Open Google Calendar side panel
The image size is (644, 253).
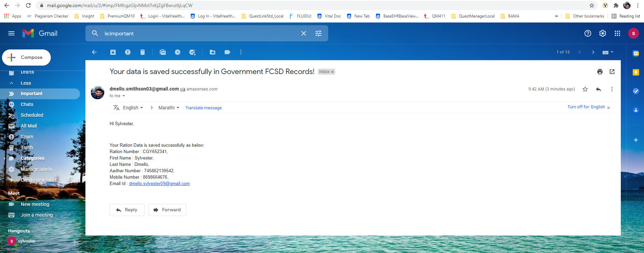(636, 53)
